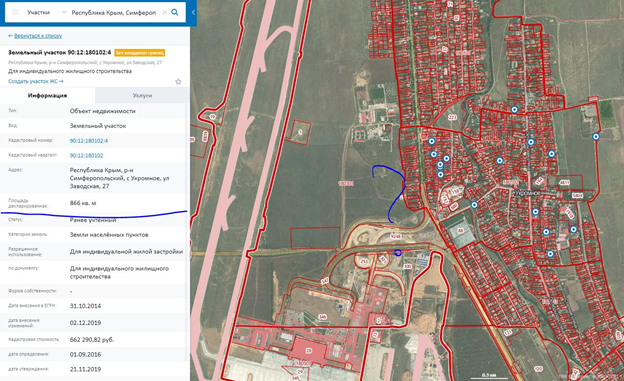
Task: Open the cadastral quarter 90:12:180102 link
Action: coord(86,155)
